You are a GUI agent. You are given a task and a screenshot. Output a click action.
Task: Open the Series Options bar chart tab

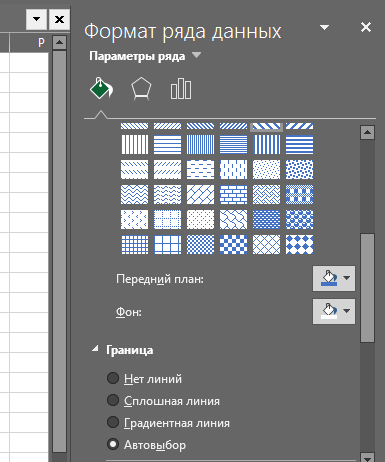(x=181, y=89)
